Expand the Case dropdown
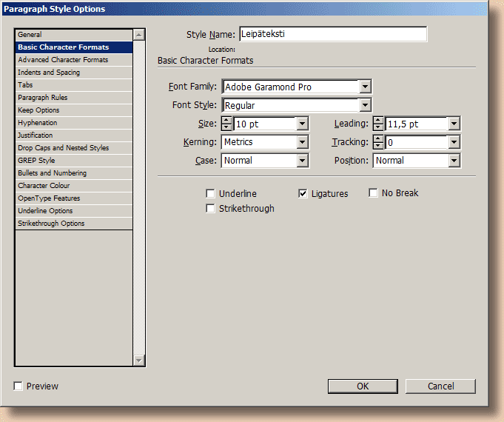The width and height of the screenshot is (504, 422). [x=302, y=161]
